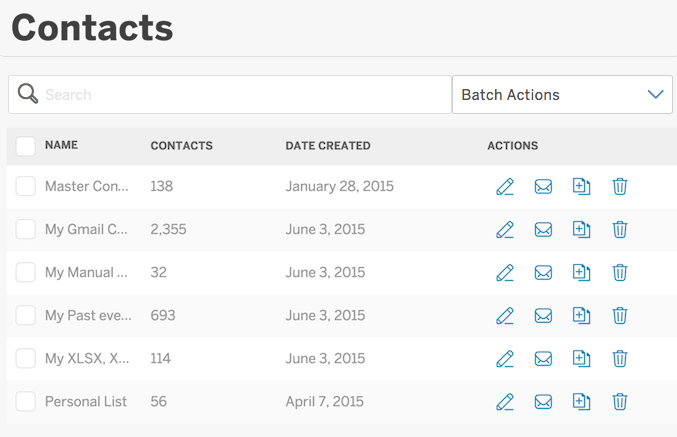Screen dimensions: 677x437
Task: Check the Personal List row checkbox
Action: click(25, 402)
